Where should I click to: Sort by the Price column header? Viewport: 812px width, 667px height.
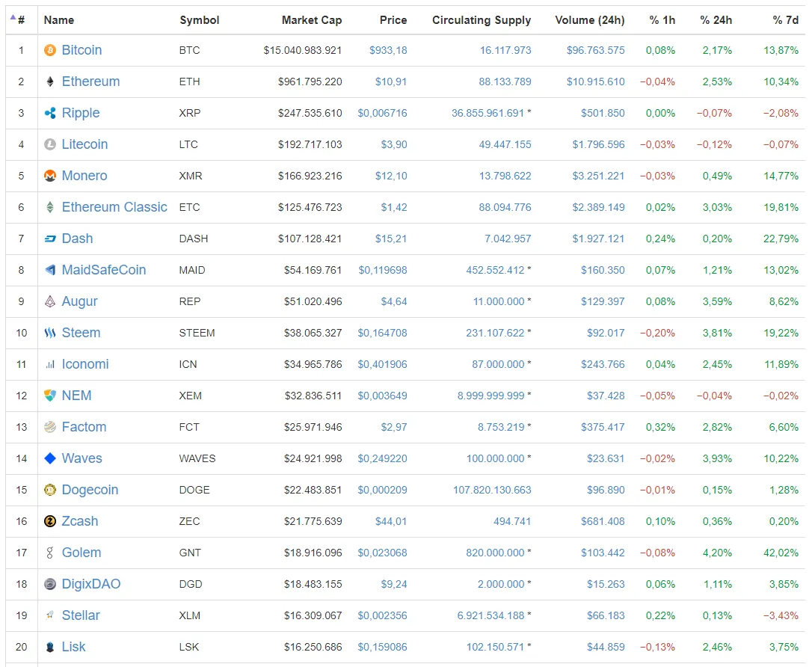[x=393, y=20]
